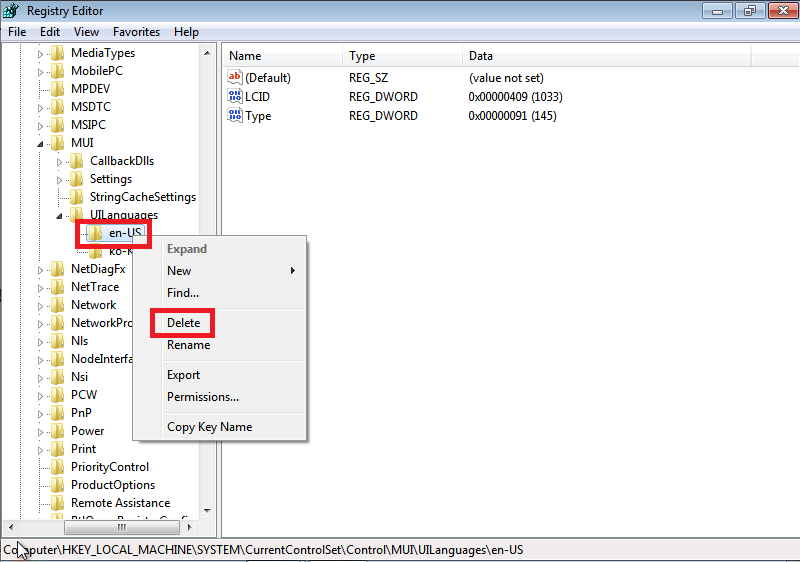Click the CallbackDlls folder icon
This screenshot has width=800, height=562.
(x=76, y=161)
